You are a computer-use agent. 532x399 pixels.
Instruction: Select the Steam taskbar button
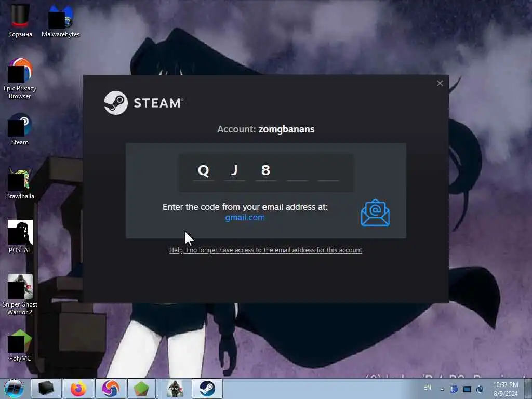pos(207,389)
